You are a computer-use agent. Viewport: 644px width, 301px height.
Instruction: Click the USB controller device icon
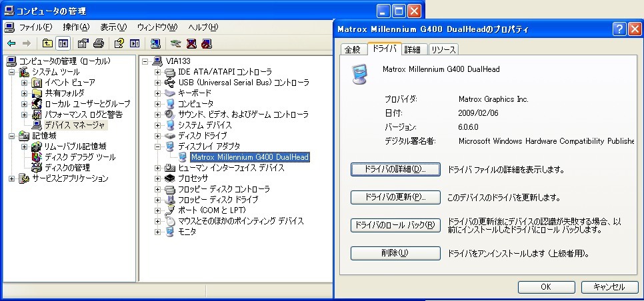tap(170, 83)
